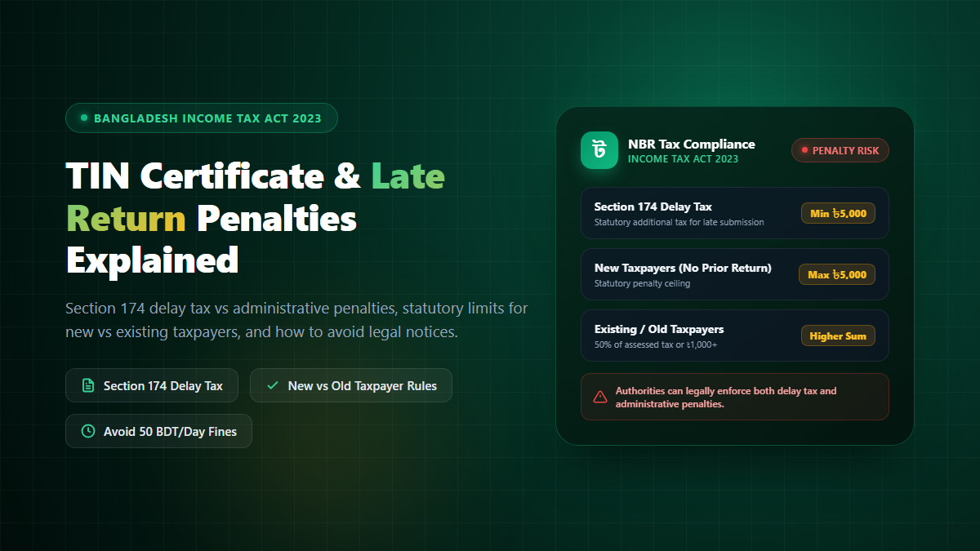Viewport: 980px width, 551px height.
Task: Select the New vs Old Taxpayer Rules chip
Action: [x=351, y=385]
